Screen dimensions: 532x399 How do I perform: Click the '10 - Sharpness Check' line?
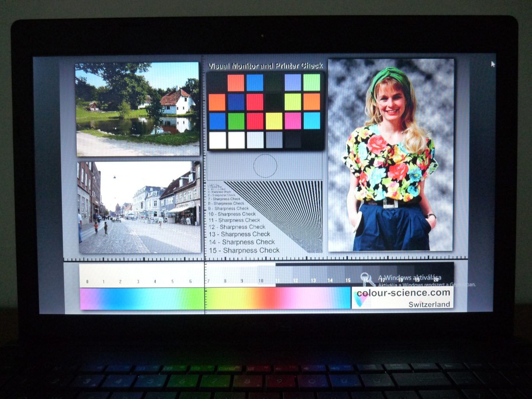pos(232,214)
